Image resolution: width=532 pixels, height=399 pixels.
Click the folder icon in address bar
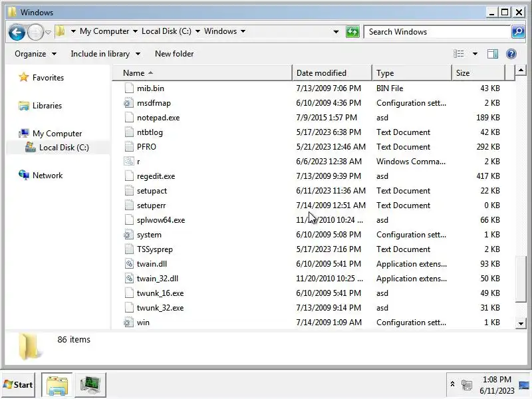61,31
